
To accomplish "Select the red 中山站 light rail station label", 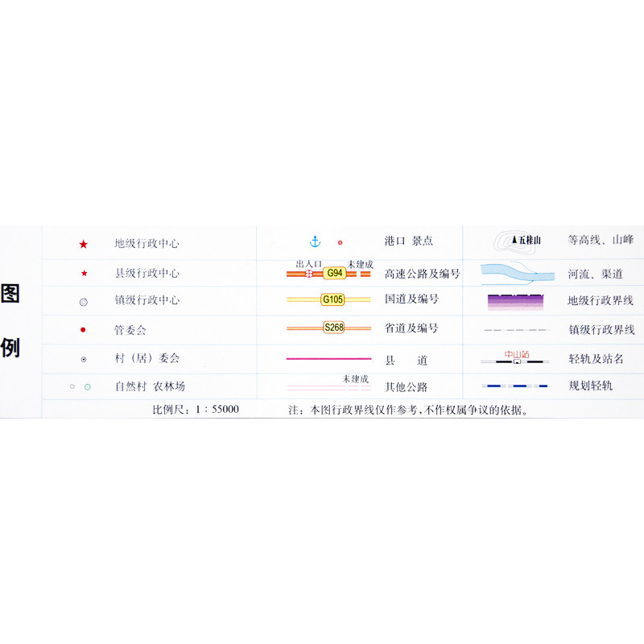I will [517, 354].
